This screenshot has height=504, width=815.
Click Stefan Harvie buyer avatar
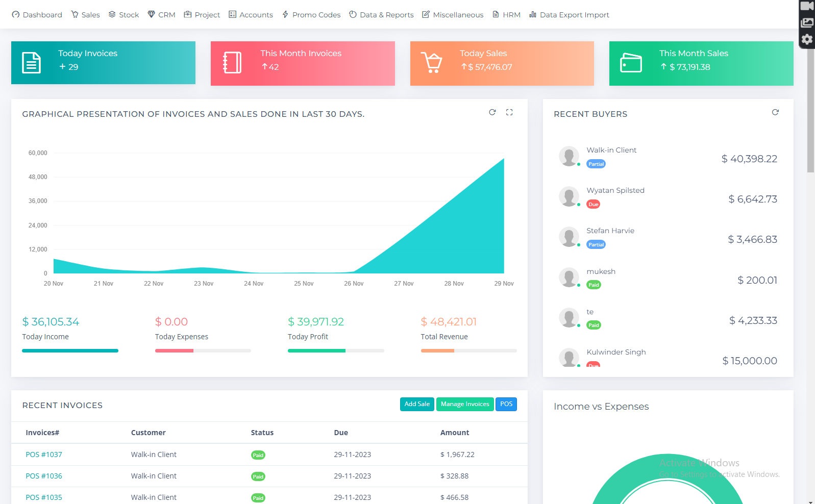(x=569, y=237)
